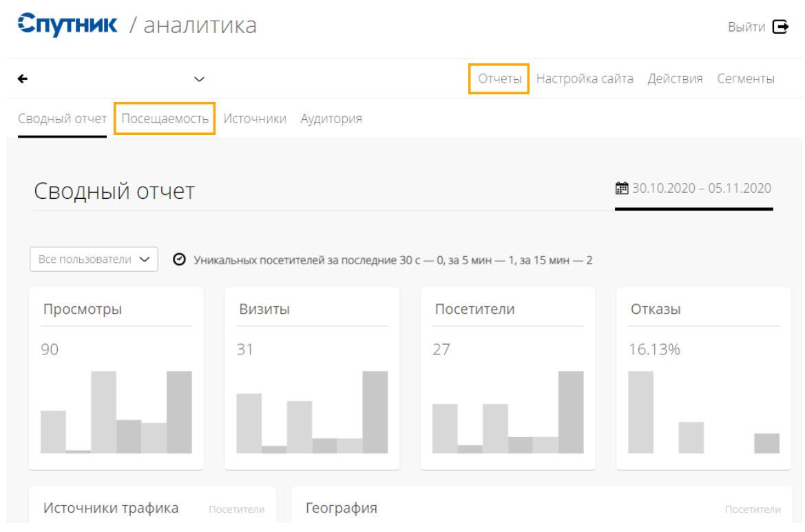Switch to the Посещаемость tab
The image size is (805, 532).
(165, 118)
